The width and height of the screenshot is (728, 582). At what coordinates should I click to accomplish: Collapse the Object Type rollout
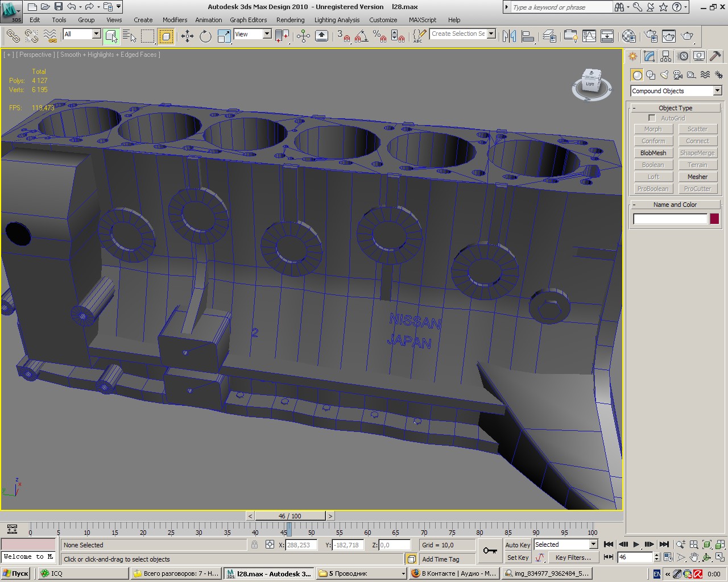[675, 108]
